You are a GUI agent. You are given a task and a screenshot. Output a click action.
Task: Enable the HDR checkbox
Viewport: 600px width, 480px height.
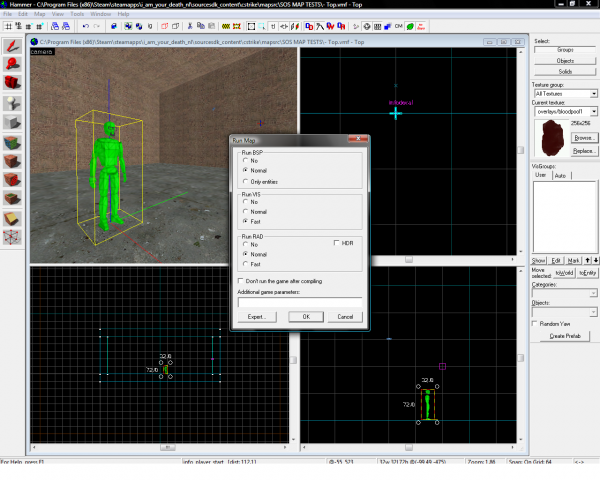[336, 243]
